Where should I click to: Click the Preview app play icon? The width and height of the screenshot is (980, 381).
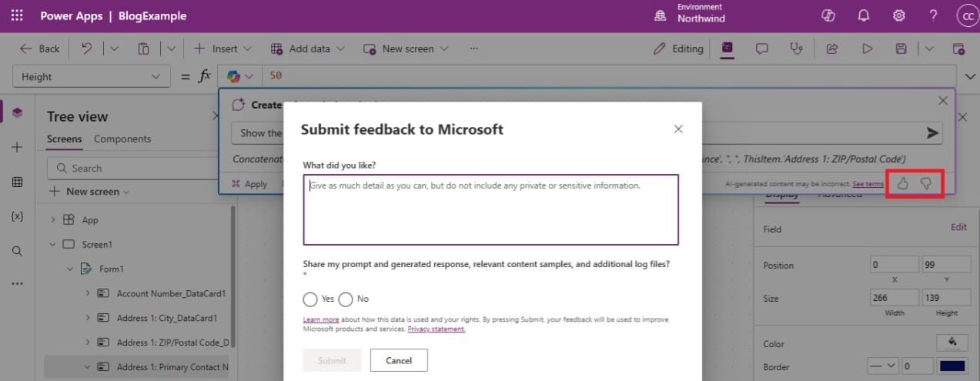868,48
